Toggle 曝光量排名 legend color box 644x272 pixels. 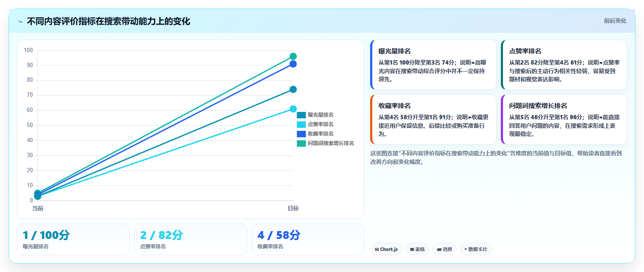click(x=301, y=115)
